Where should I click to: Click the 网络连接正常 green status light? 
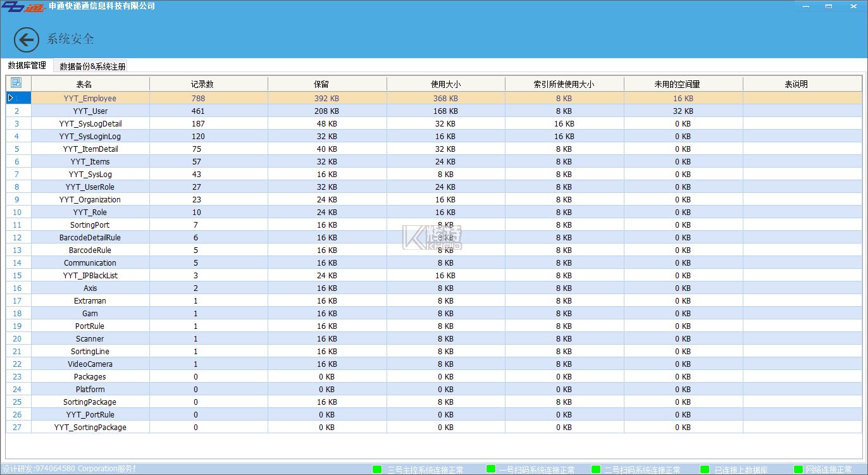[798, 469]
